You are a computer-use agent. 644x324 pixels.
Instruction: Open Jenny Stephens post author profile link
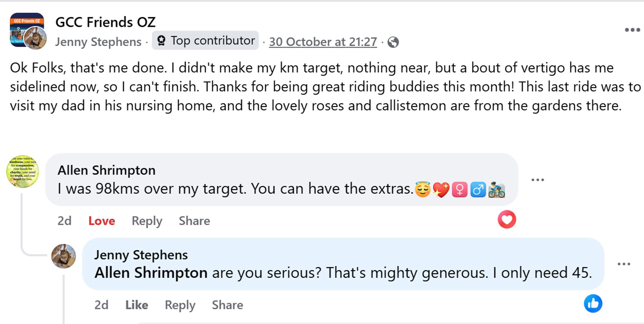click(x=98, y=42)
